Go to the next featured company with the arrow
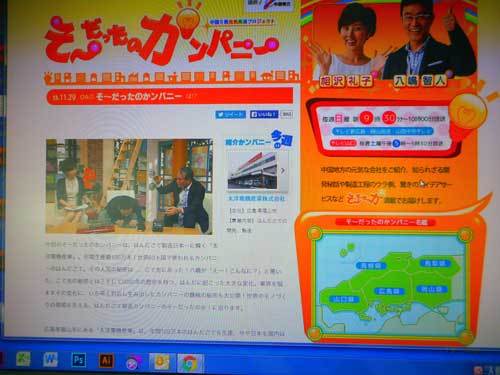Image resolution: width=500 pixels, height=375 pixels. pyautogui.click(x=283, y=171)
